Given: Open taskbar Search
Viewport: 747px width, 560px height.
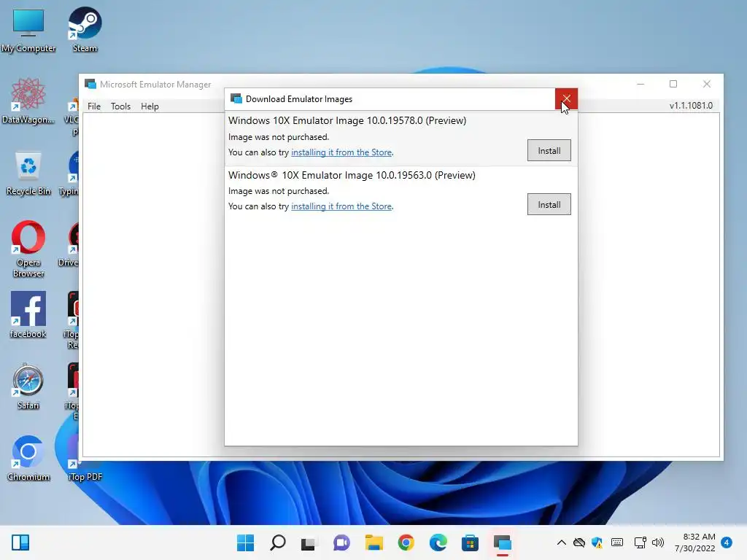Looking at the screenshot, I should 278,542.
